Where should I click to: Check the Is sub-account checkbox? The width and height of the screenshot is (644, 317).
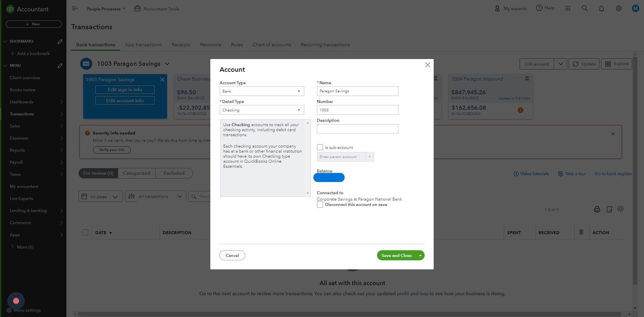point(320,148)
